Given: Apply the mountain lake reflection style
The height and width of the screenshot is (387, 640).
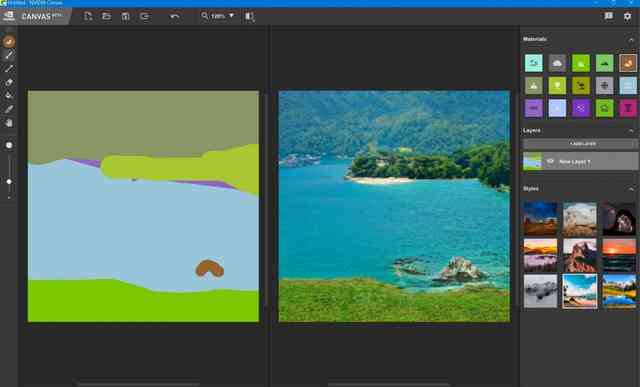Looking at the screenshot, I should point(619,291).
